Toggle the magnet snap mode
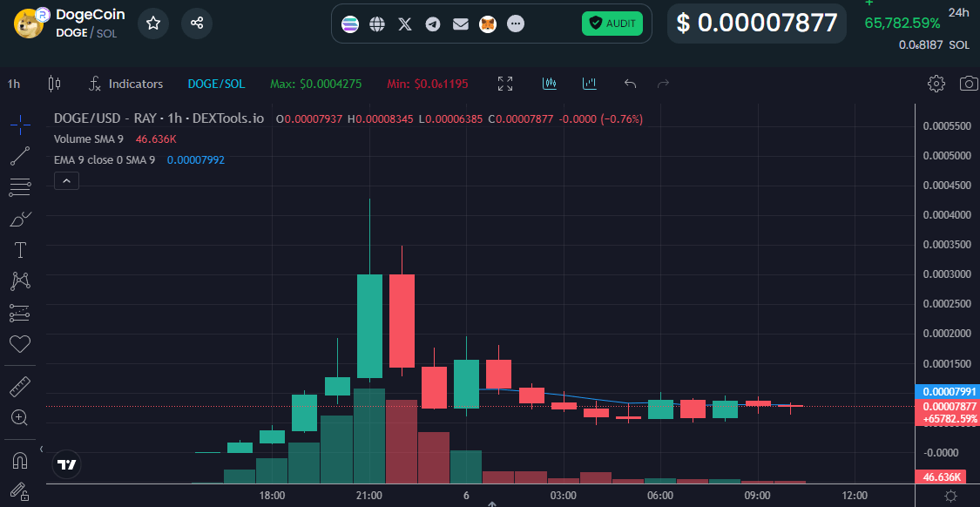This screenshot has height=507, width=980. [x=20, y=461]
